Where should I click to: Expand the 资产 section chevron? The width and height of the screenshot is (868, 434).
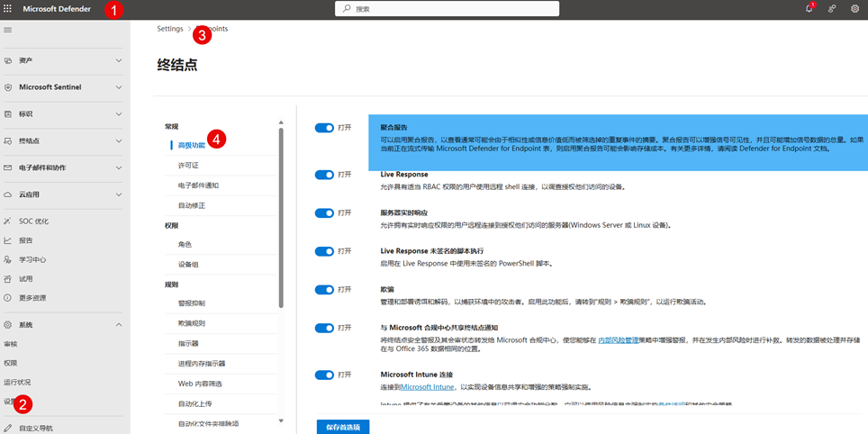click(x=119, y=60)
